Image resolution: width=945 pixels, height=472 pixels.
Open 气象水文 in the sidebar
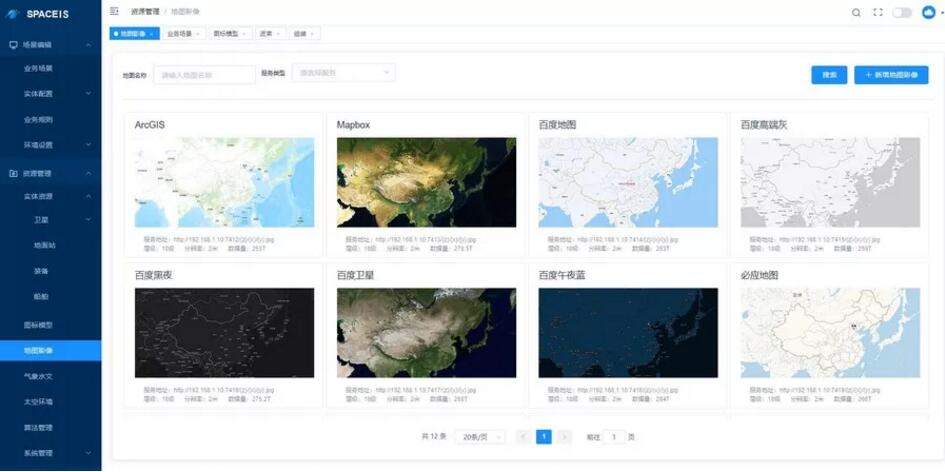click(39, 376)
